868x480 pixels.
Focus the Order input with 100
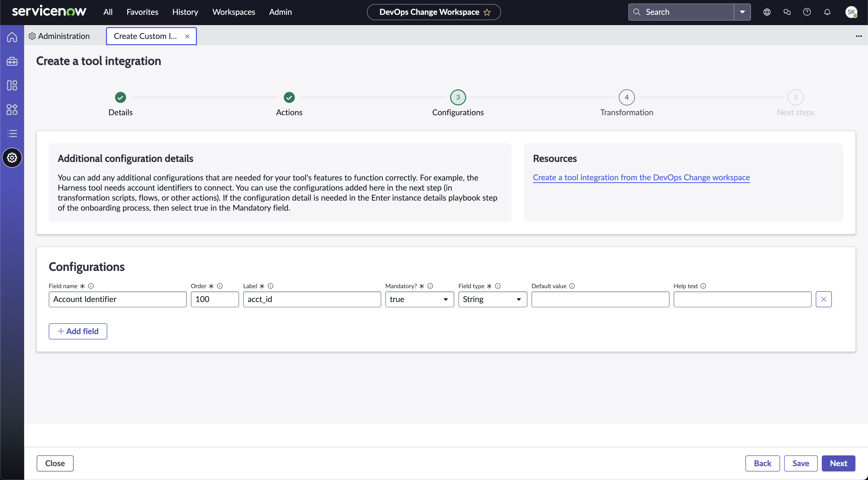(x=215, y=299)
